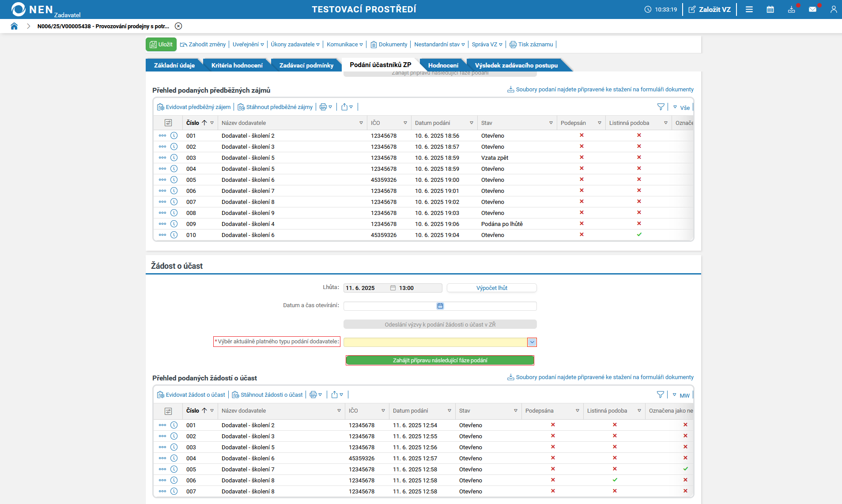Open row actions dots for request 003

point(162,447)
